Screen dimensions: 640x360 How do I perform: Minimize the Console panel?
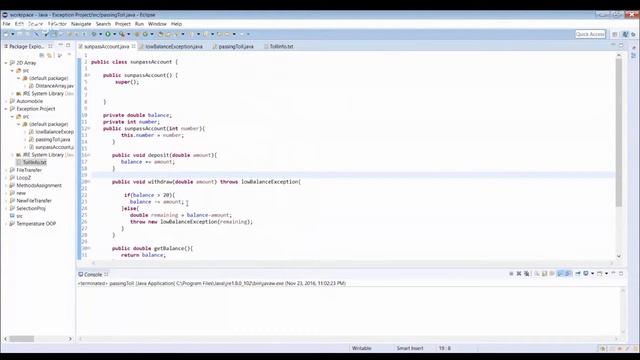(613, 273)
